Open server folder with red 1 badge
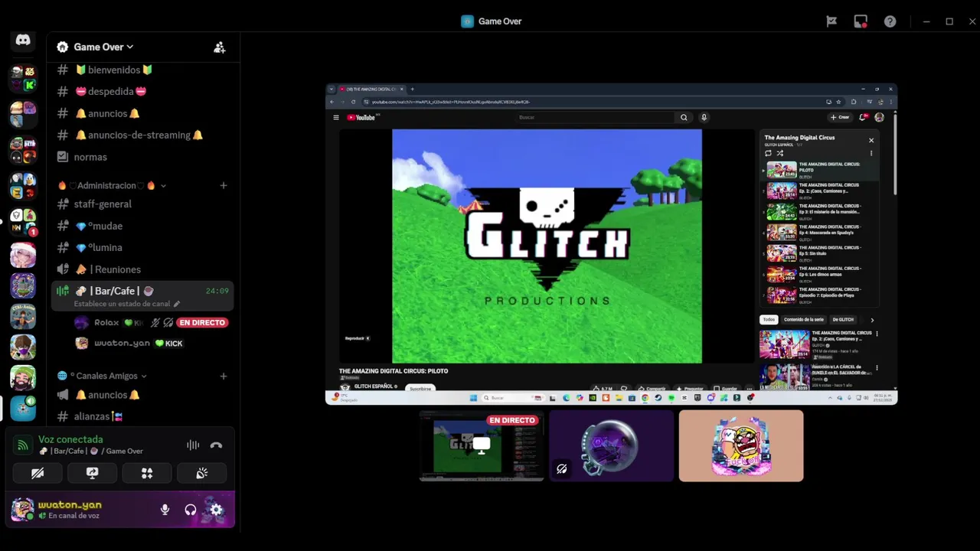This screenshot has width=980, height=551. tap(23, 223)
